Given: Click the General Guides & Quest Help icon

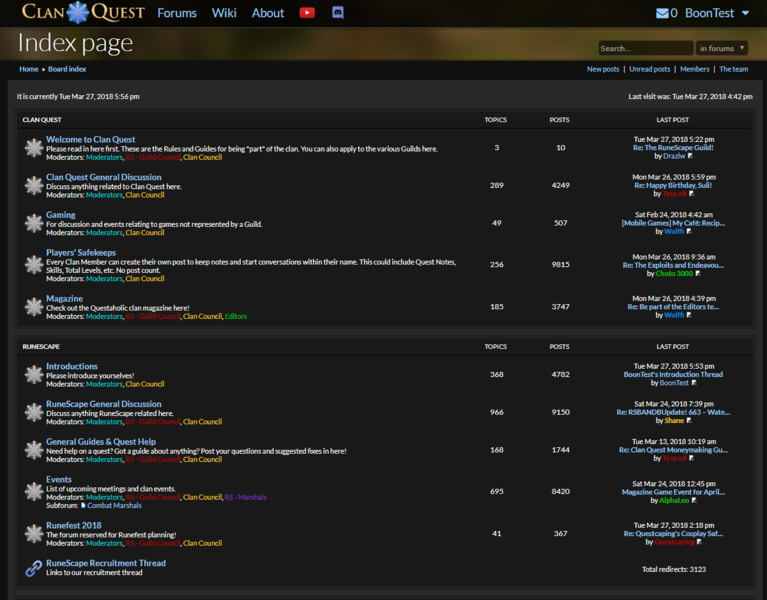Looking at the screenshot, I should pyautogui.click(x=34, y=450).
